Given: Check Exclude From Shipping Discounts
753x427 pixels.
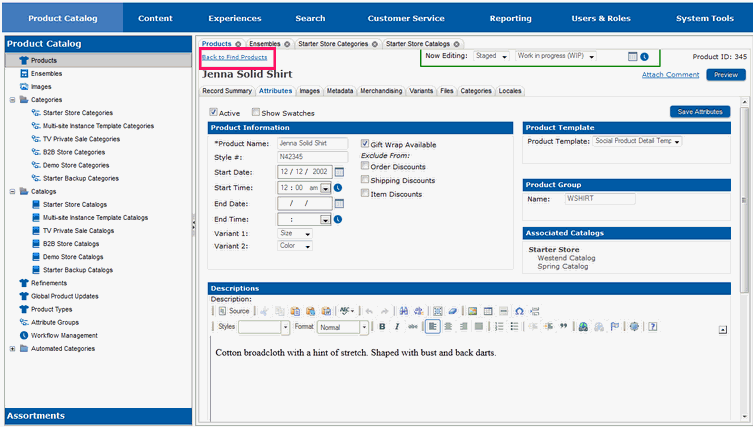Looking at the screenshot, I should click(364, 180).
